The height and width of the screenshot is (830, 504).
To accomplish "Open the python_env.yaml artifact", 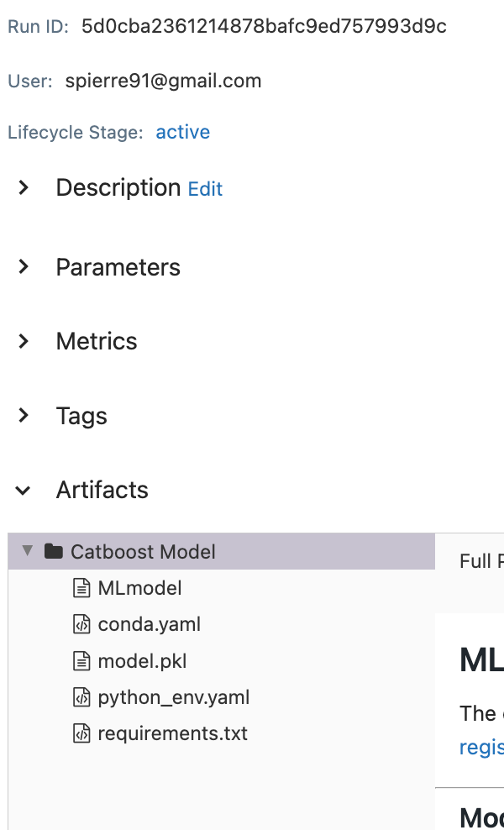I will (173, 697).
